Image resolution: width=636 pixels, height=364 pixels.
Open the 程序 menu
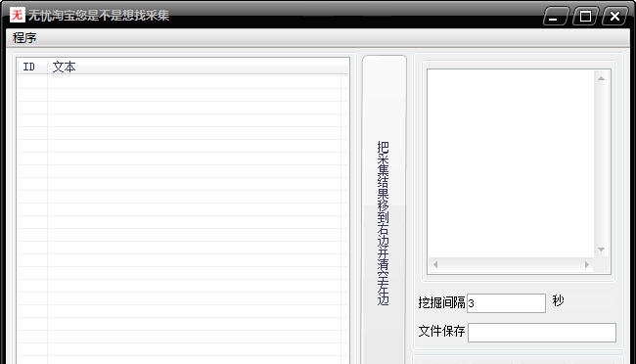point(24,38)
